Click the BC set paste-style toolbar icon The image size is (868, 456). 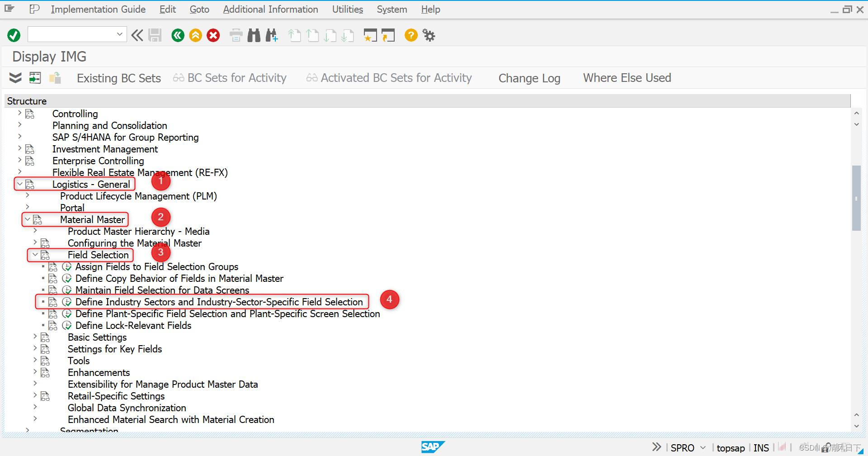(55, 78)
